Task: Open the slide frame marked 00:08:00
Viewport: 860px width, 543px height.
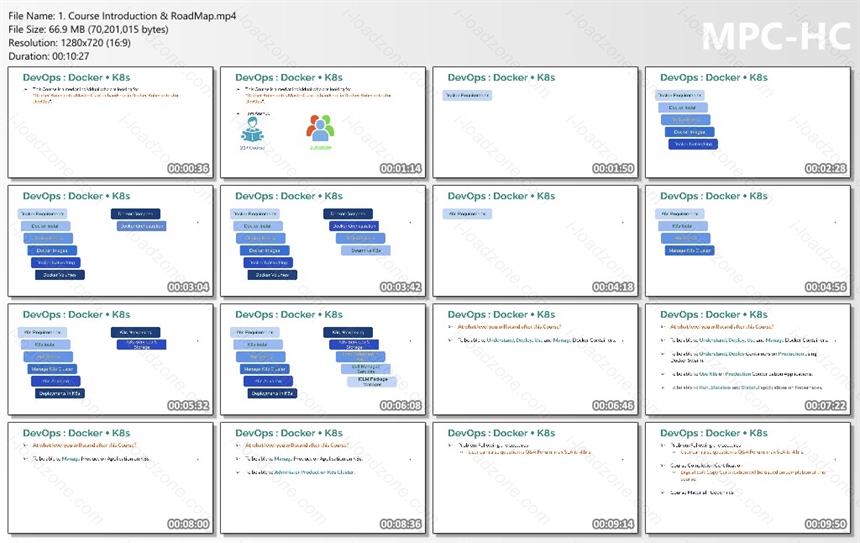Action: tap(110, 478)
